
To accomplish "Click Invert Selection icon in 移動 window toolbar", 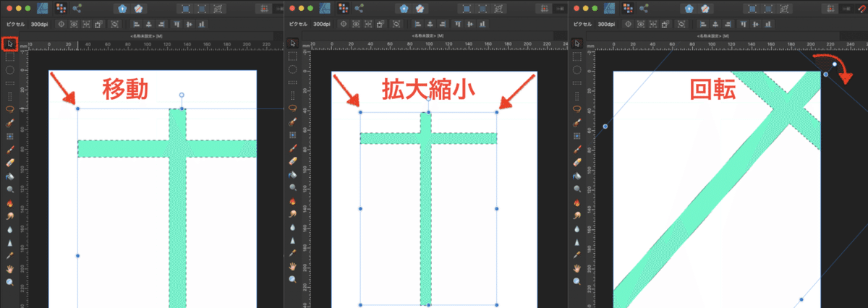I will (x=218, y=9).
